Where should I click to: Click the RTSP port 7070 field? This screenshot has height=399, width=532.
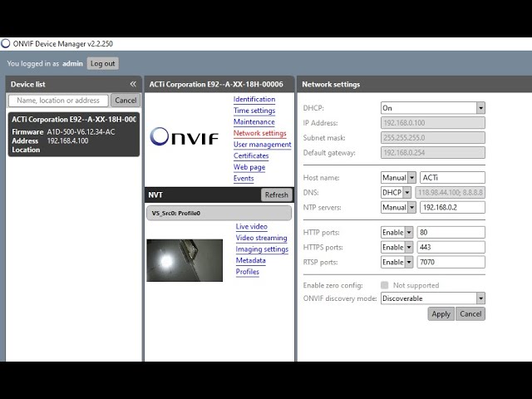[451, 263]
